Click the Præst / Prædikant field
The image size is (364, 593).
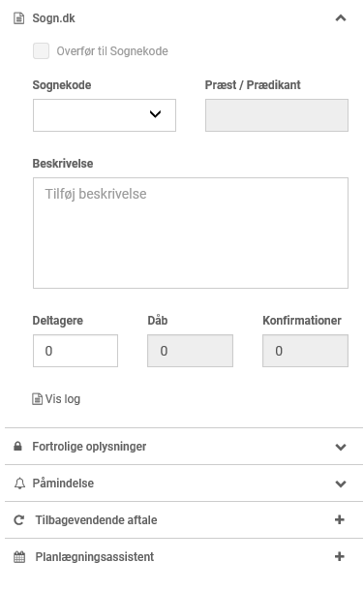tap(277, 115)
